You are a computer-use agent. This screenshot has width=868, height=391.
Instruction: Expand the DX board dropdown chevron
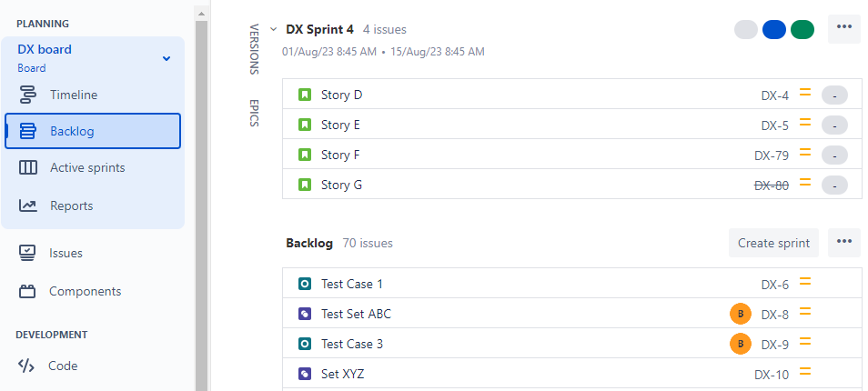166,58
